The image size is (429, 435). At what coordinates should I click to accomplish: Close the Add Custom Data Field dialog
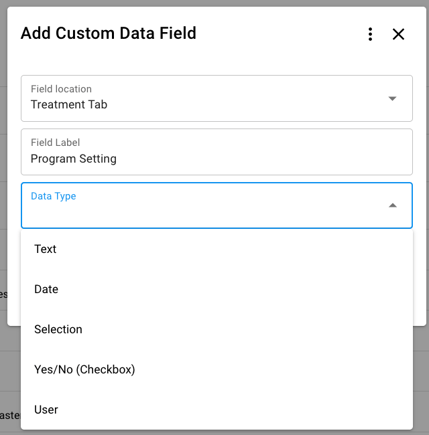[x=398, y=34]
